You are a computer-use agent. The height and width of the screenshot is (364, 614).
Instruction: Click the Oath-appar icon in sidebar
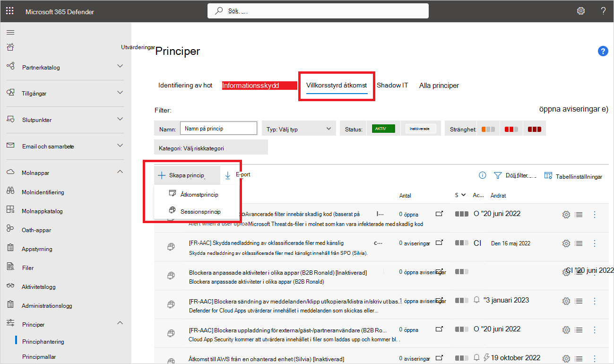pyautogui.click(x=10, y=229)
